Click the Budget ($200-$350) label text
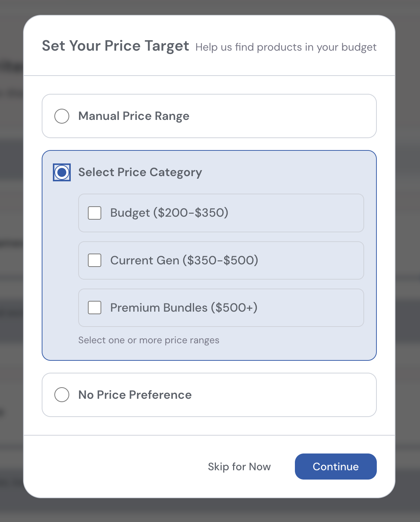This screenshot has height=522, width=420. tap(169, 213)
